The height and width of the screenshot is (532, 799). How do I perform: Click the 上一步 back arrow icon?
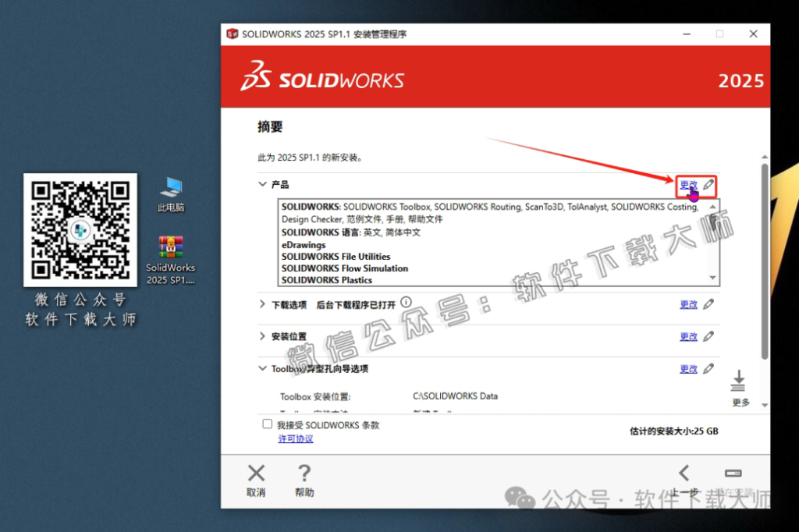click(x=684, y=473)
